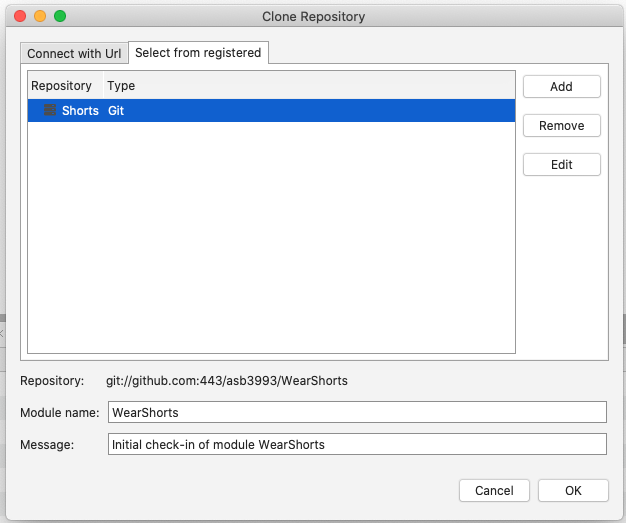626x523 pixels.
Task: Switch to Connect with Url tab
Action: pyautogui.click(x=74, y=53)
